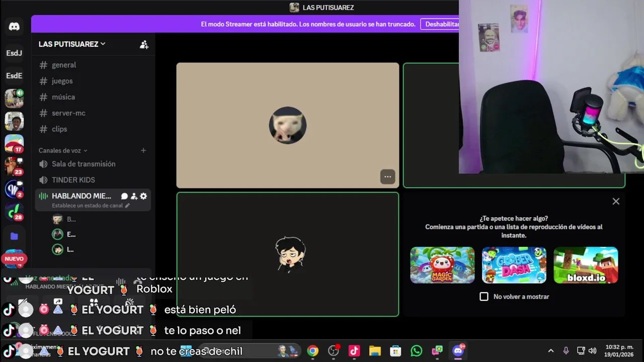This screenshot has width=644, height=362.
Task: Open Discord home via the logo icon
Action: tap(14, 27)
